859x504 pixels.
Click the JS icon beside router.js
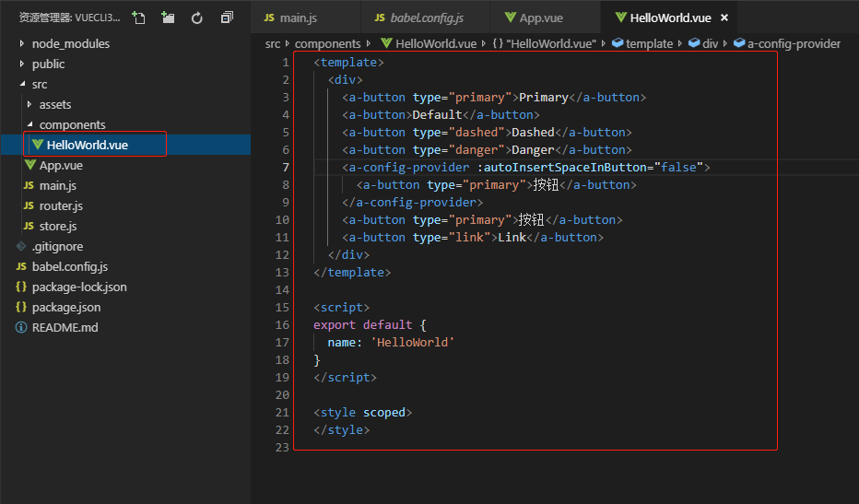pos(29,205)
